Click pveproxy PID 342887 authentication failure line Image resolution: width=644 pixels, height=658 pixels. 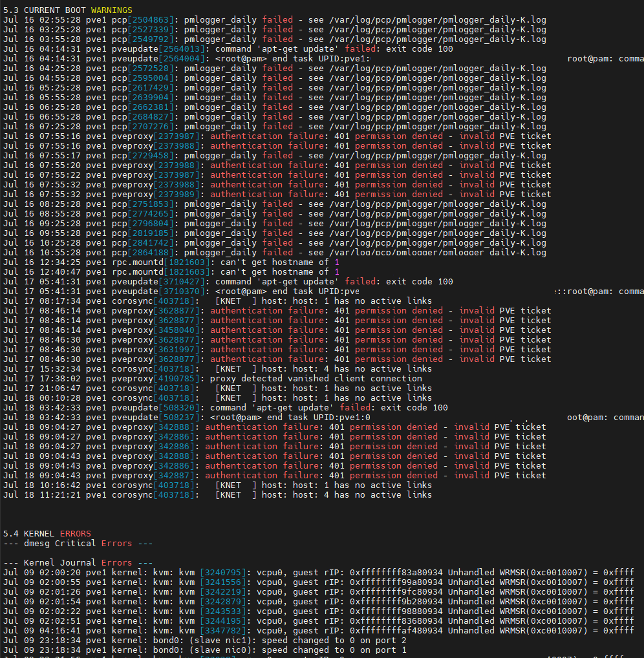tap(275, 476)
